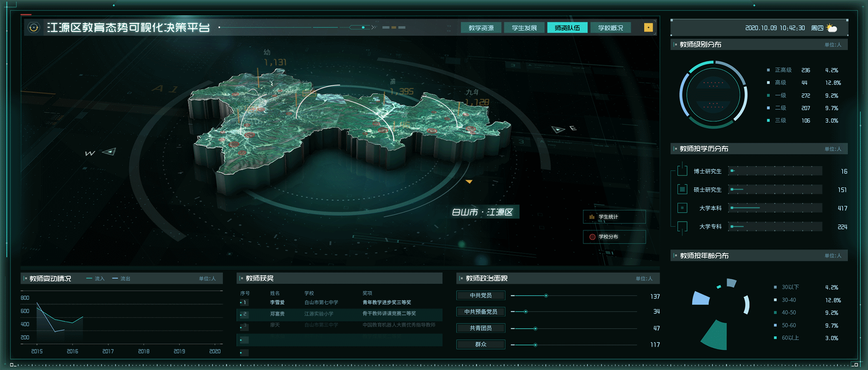Click the 中共党员 slider handle

click(546, 296)
